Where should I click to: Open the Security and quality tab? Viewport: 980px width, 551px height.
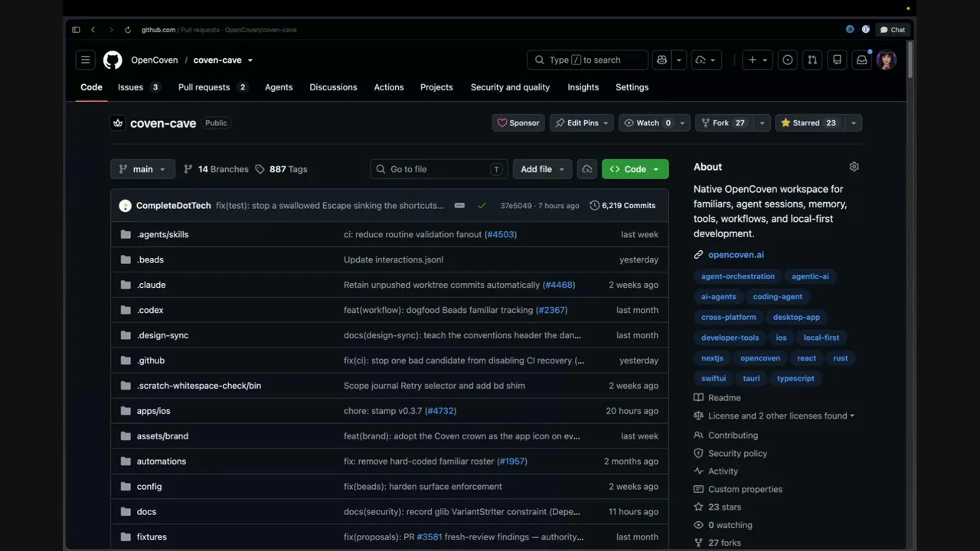(x=510, y=87)
